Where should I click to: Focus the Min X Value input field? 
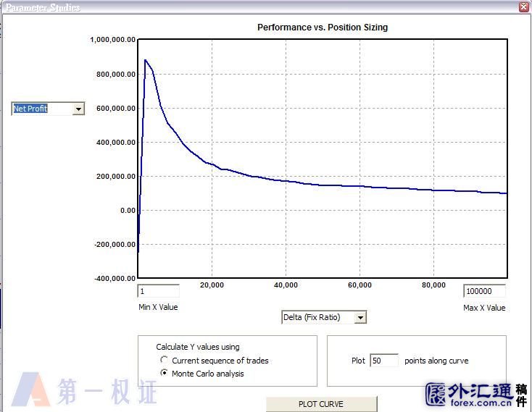click(x=159, y=291)
